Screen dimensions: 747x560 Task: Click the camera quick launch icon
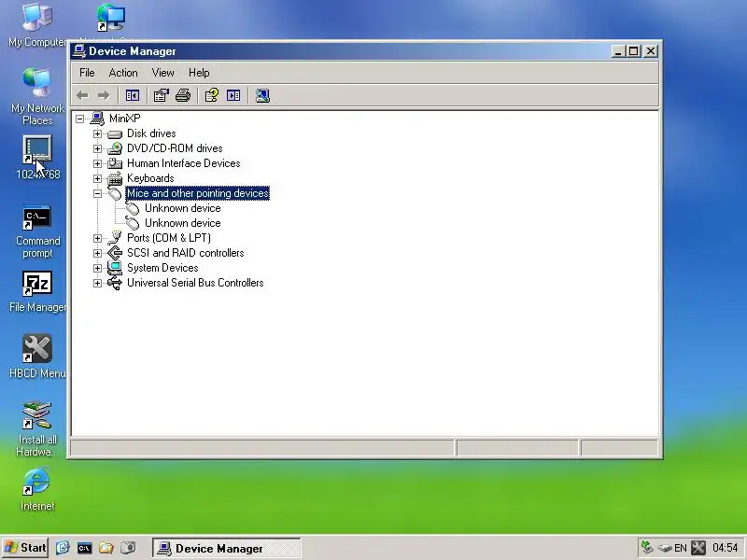tap(128, 548)
